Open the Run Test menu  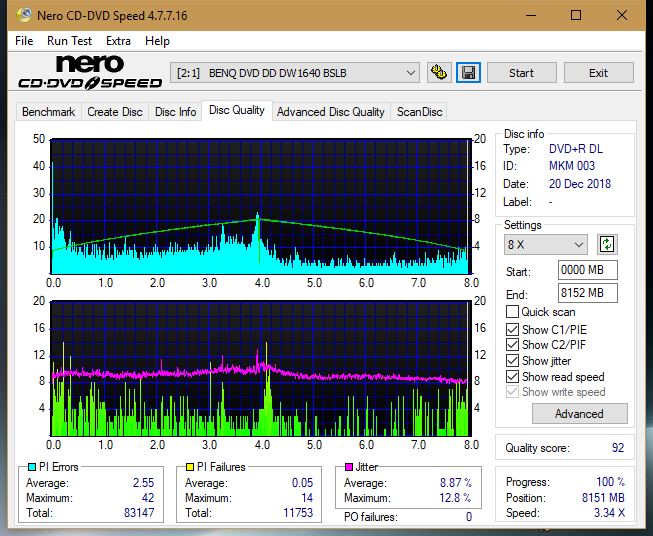pos(69,41)
